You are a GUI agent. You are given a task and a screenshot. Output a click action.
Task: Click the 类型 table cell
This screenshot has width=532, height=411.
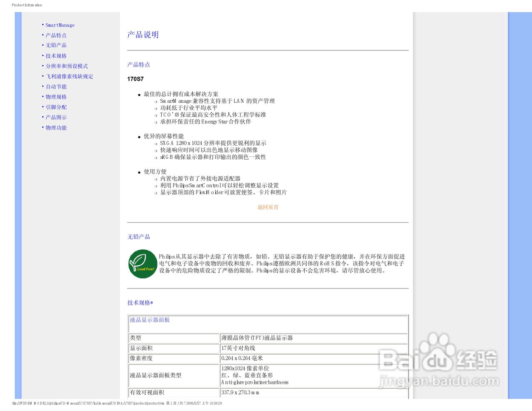(x=174, y=338)
